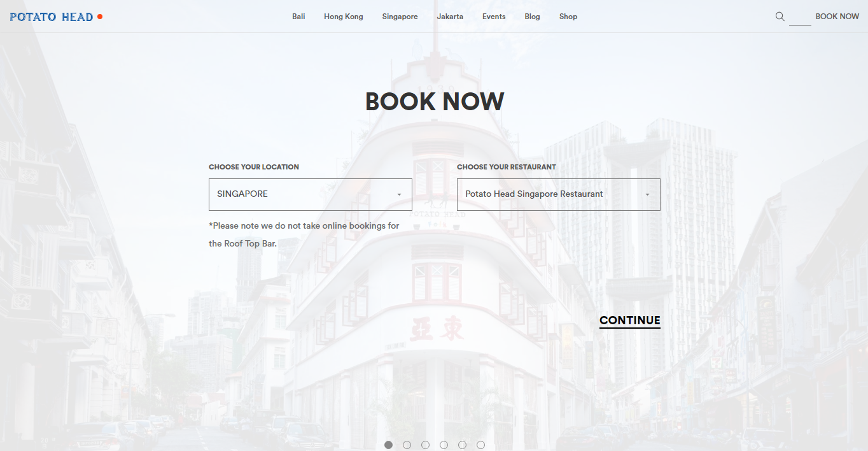
Task: Open the Bali menu item
Action: pos(298,17)
